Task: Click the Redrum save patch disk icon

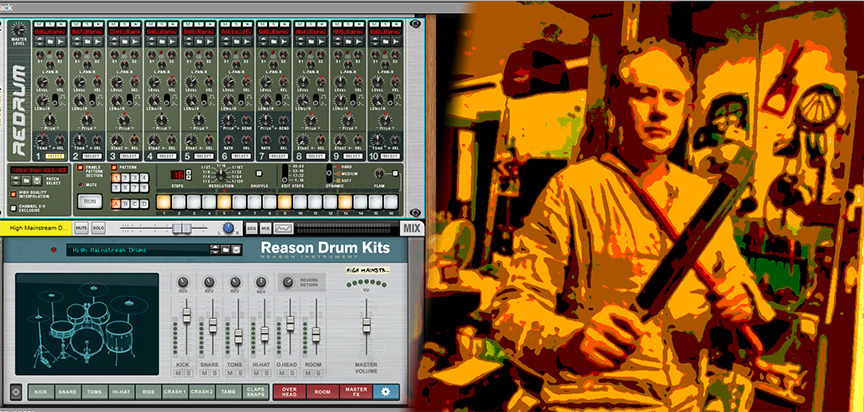Action: click(x=37, y=180)
